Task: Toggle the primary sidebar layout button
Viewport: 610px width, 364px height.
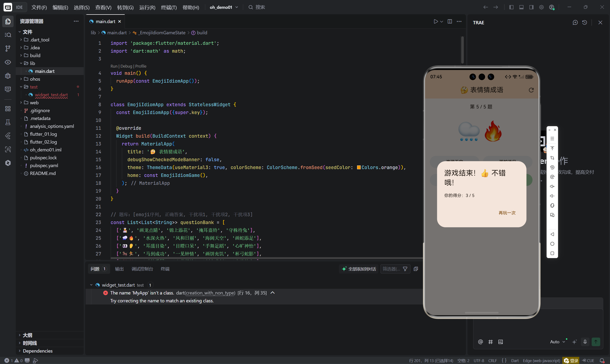Action: pos(511,7)
